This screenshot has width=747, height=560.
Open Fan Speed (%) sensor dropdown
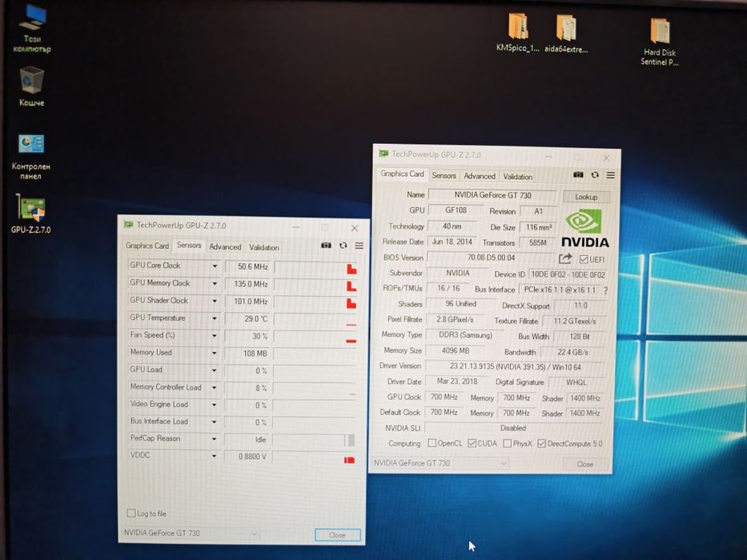(215, 336)
